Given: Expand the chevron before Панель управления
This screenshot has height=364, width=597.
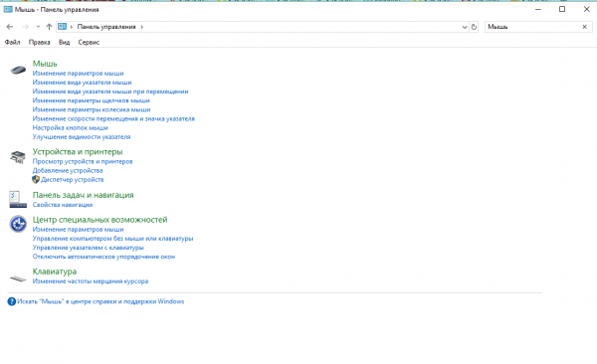Looking at the screenshot, I should pyautogui.click(x=72, y=27).
